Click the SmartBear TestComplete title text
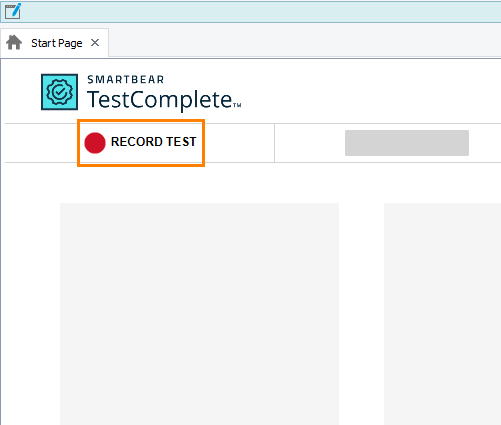The image size is (501, 425). coord(164,93)
